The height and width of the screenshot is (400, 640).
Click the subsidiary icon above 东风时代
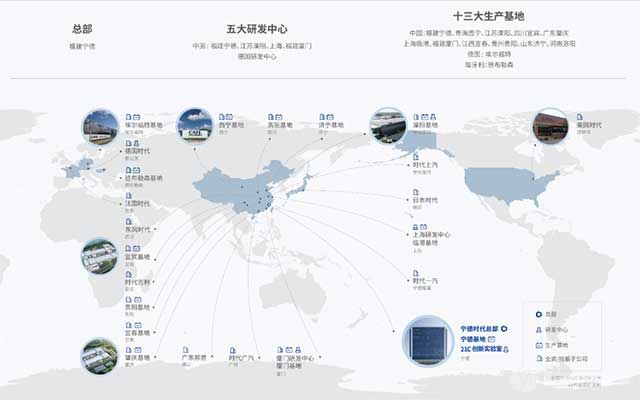click(x=129, y=222)
